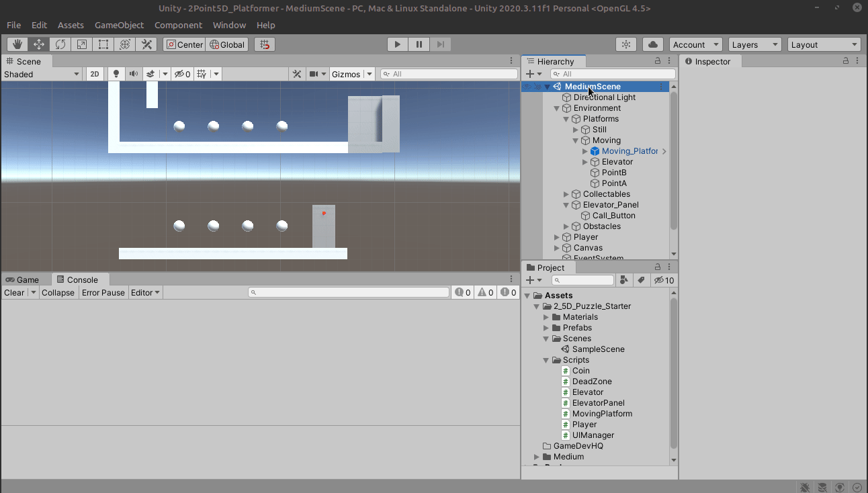Viewport: 868px width, 493px height.
Task: Open the Component menu
Action: point(178,25)
